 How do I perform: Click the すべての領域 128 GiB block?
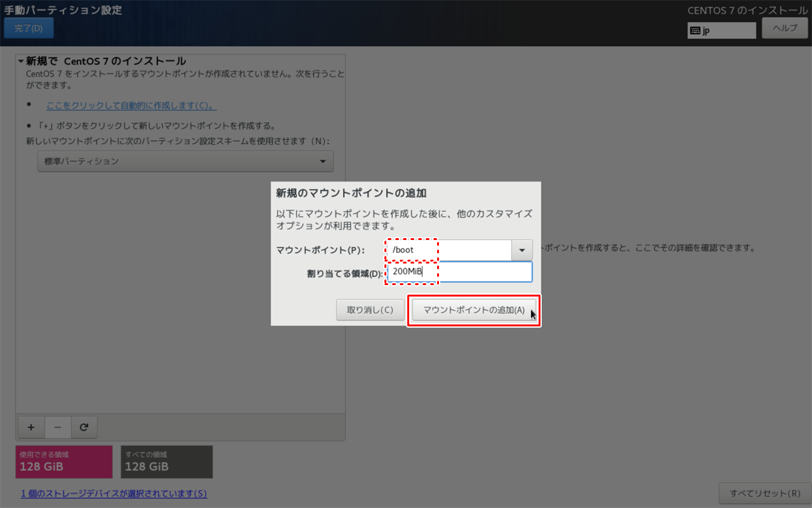click(166, 462)
